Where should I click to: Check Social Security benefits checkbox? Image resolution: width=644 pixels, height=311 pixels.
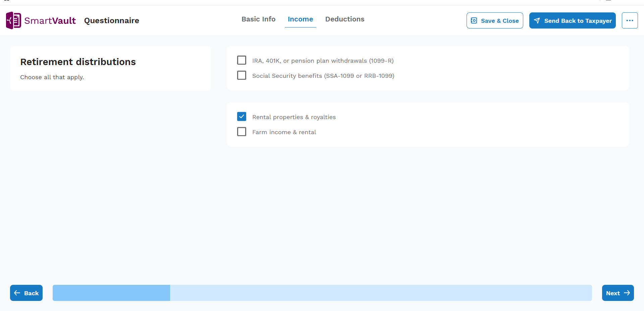(x=241, y=75)
